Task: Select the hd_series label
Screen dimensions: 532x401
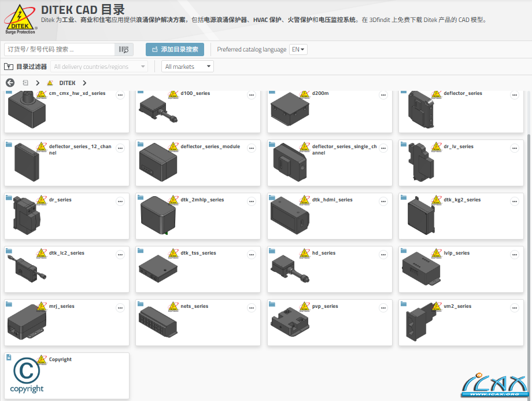Action: 324,253
